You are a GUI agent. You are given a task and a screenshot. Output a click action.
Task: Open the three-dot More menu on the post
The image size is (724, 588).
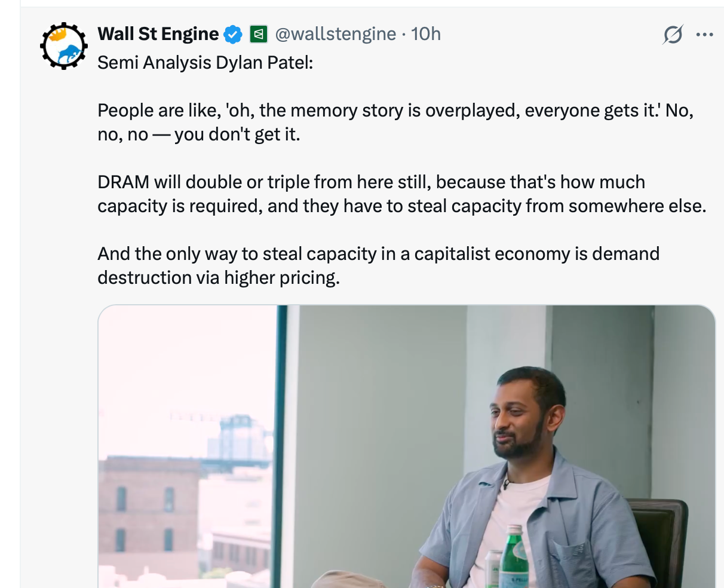pyautogui.click(x=705, y=35)
